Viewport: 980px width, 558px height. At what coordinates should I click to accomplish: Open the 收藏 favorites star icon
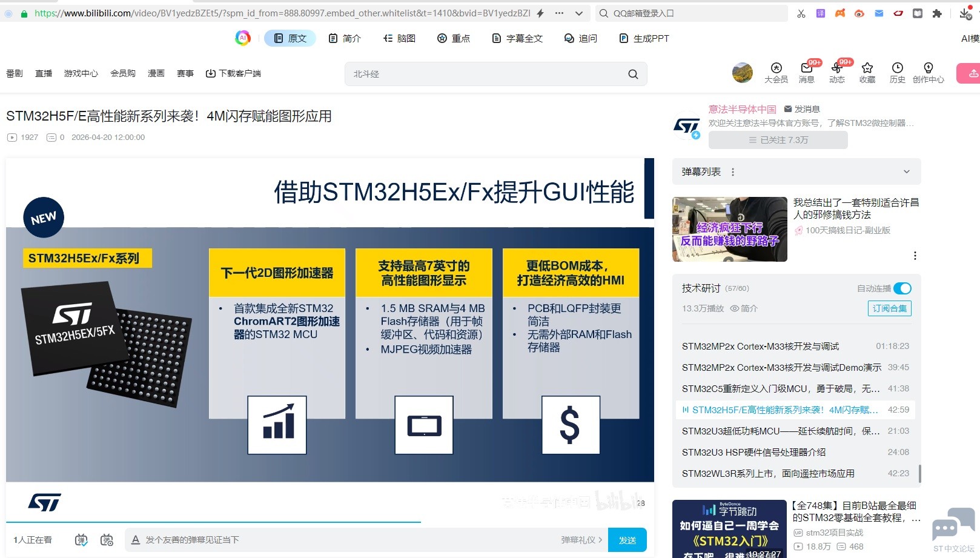click(867, 73)
